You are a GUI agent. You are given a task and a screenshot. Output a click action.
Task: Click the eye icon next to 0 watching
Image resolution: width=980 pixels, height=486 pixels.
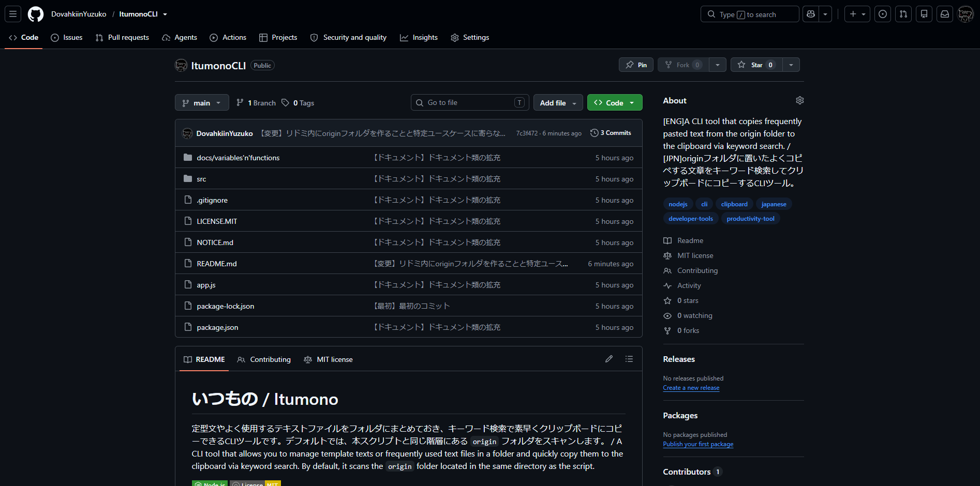click(667, 315)
